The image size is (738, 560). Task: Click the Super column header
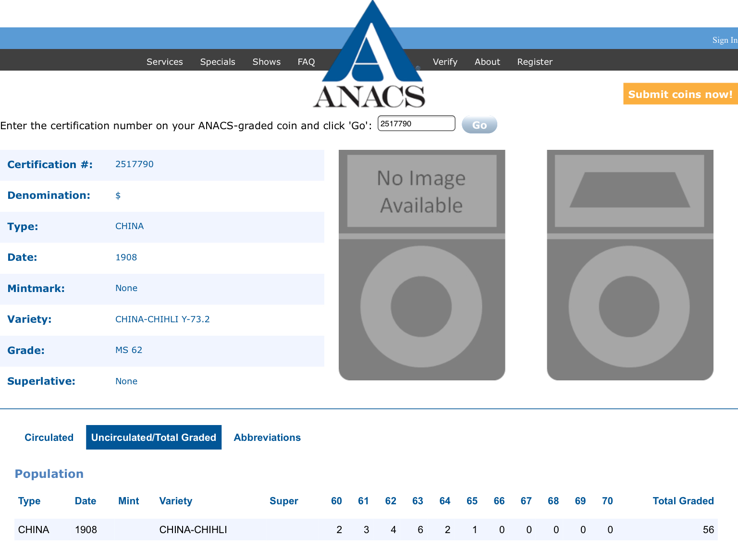(x=284, y=501)
